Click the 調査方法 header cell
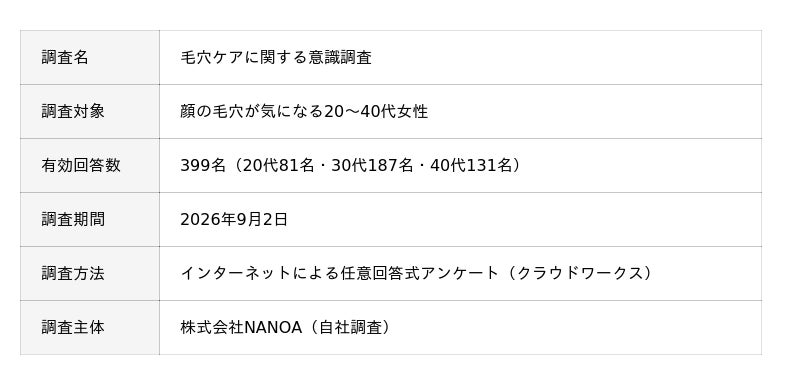The height and width of the screenshot is (385, 800). point(90,274)
